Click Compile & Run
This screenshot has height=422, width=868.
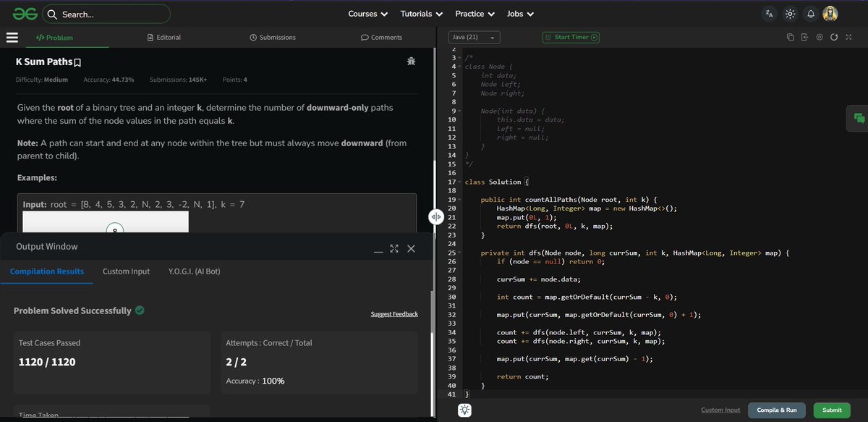[777, 410]
